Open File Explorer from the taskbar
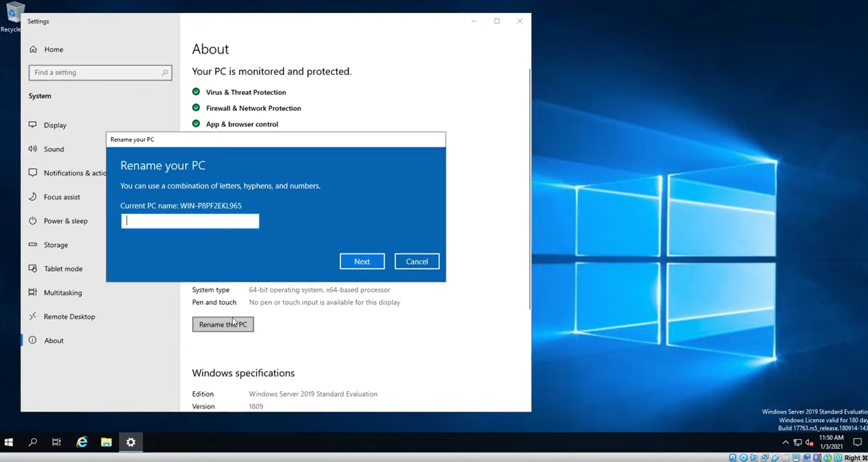 coord(106,442)
